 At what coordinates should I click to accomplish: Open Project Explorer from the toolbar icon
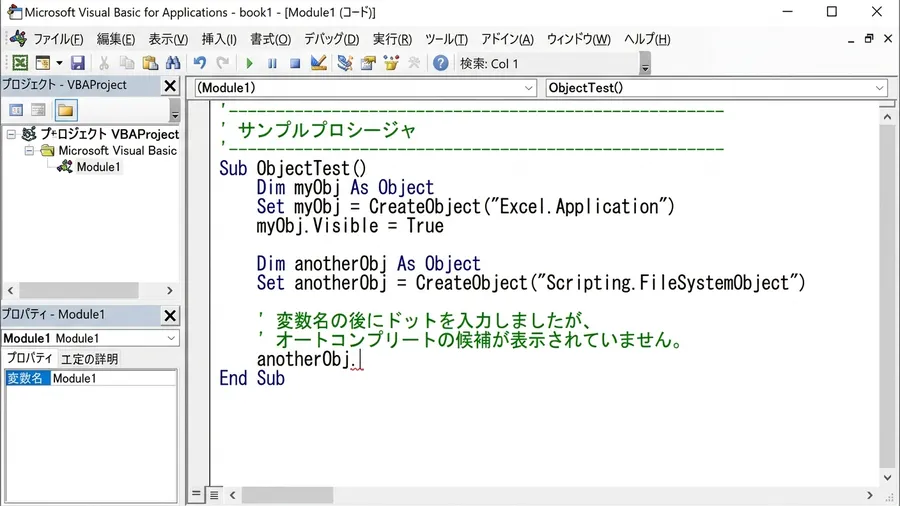pos(345,63)
